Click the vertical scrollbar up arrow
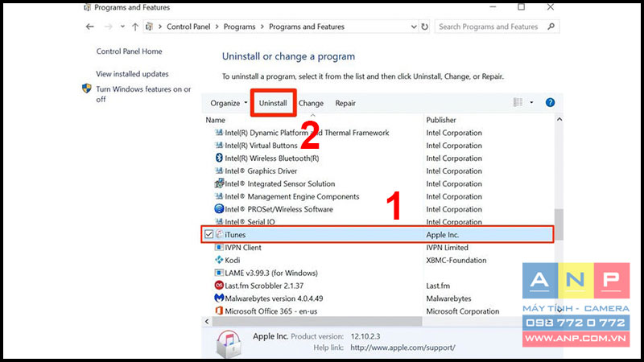644x362 pixels. tap(559, 119)
